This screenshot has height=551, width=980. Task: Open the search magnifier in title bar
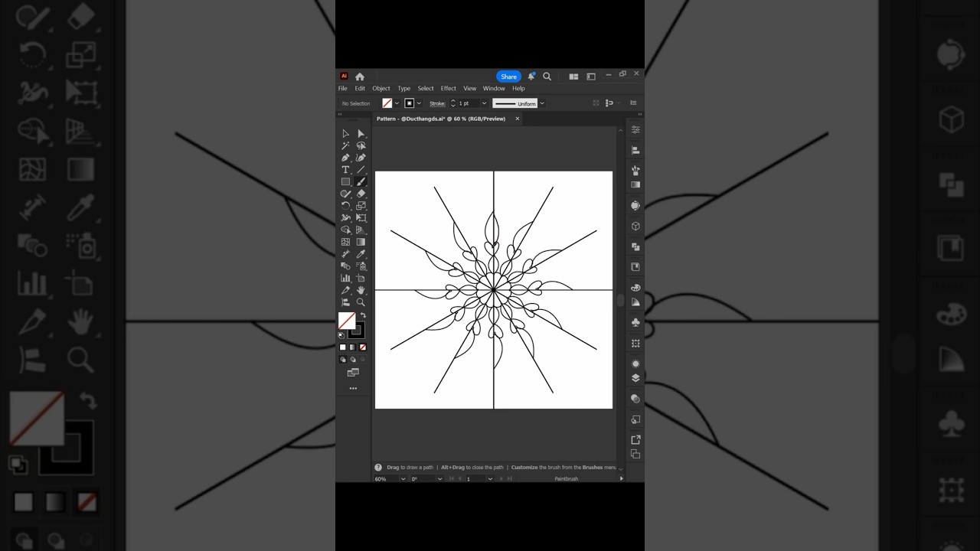coord(547,77)
